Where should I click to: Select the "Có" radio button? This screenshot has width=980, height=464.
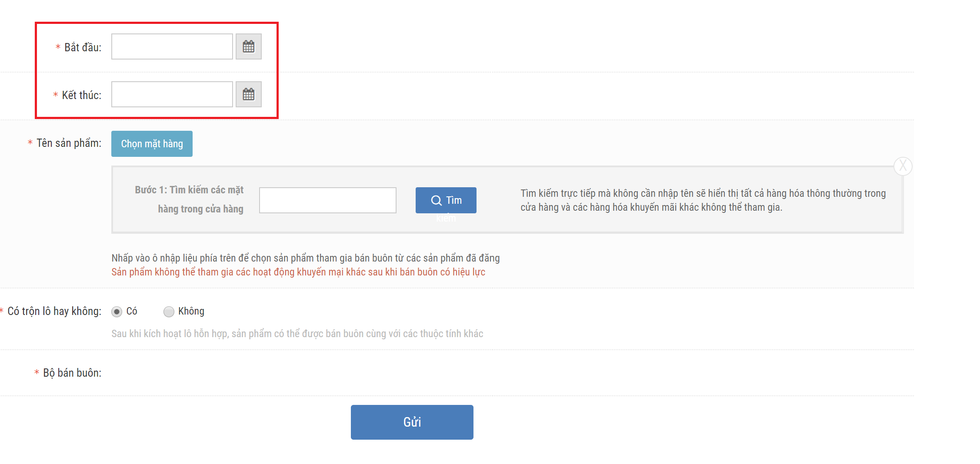pos(117,312)
